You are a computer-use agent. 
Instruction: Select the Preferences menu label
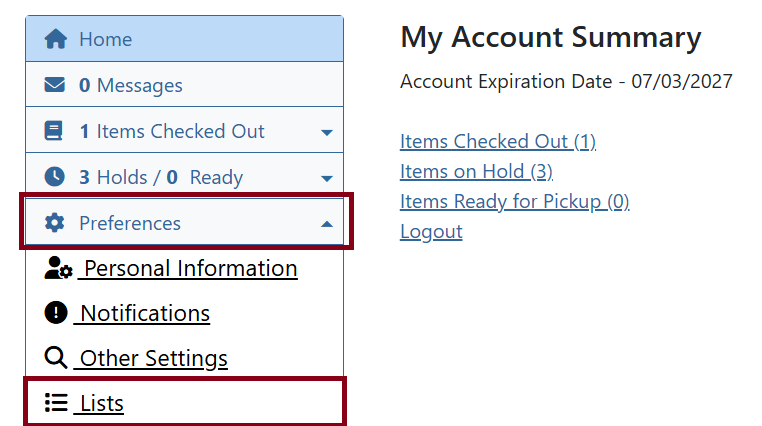130,223
